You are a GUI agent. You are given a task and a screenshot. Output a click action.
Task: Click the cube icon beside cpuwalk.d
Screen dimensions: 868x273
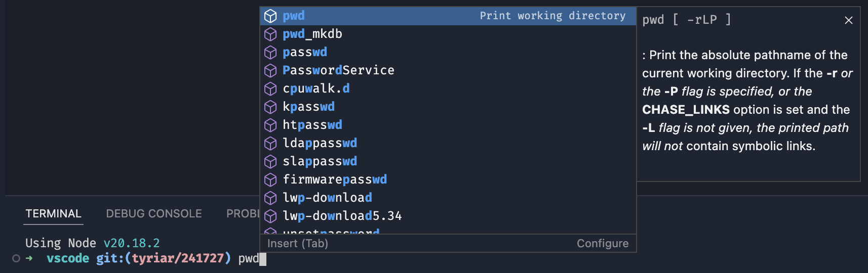tap(270, 89)
